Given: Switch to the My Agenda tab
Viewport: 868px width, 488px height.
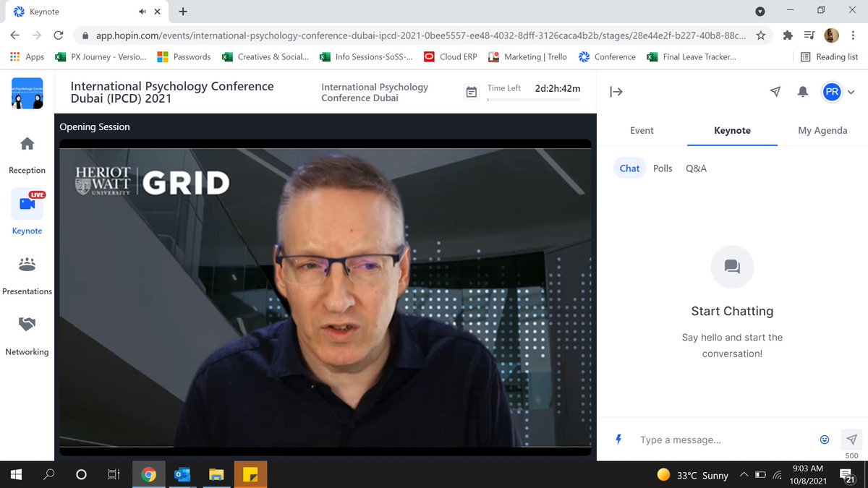Looking at the screenshot, I should pyautogui.click(x=822, y=130).
